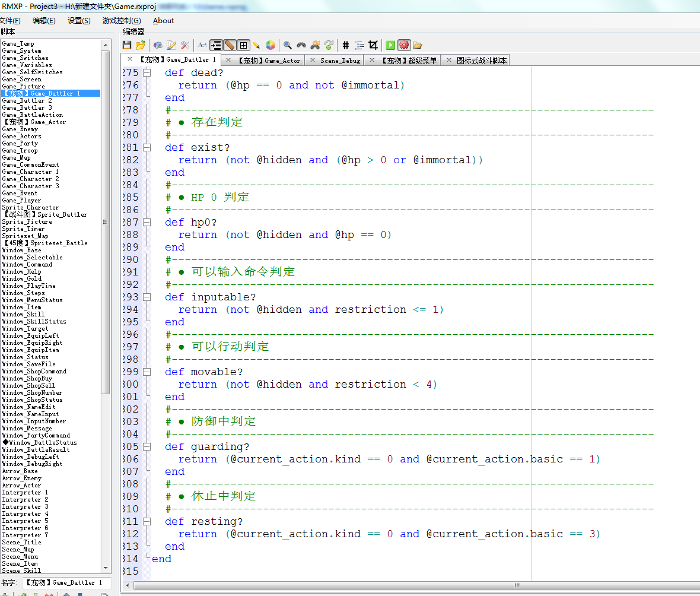Click the A-with-arrow text icon

click(202, 45)
